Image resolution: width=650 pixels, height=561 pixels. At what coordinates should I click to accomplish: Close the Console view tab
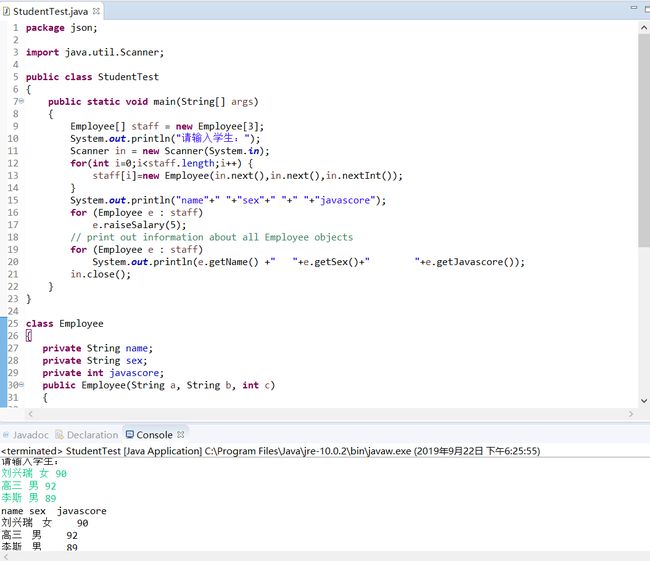pyautogui.click(x=180, y=435)
